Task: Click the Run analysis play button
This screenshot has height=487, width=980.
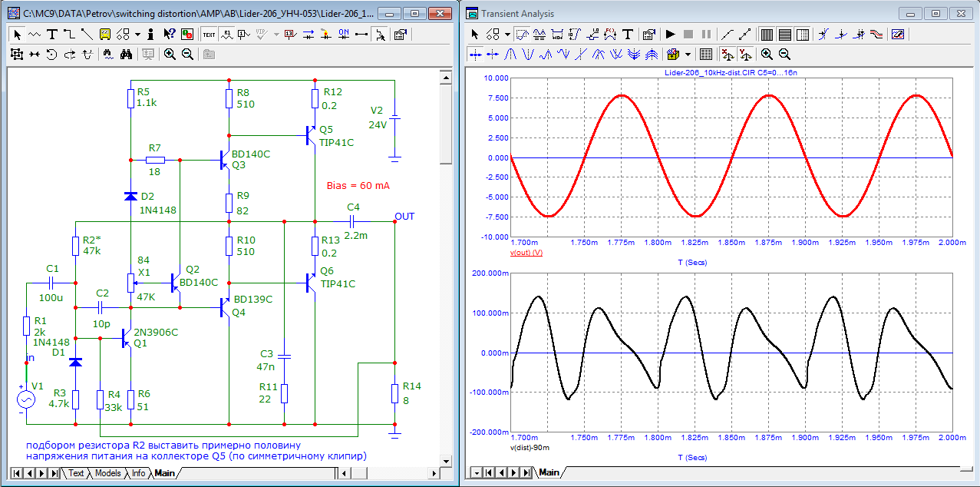Action: (x=670, y=34)
